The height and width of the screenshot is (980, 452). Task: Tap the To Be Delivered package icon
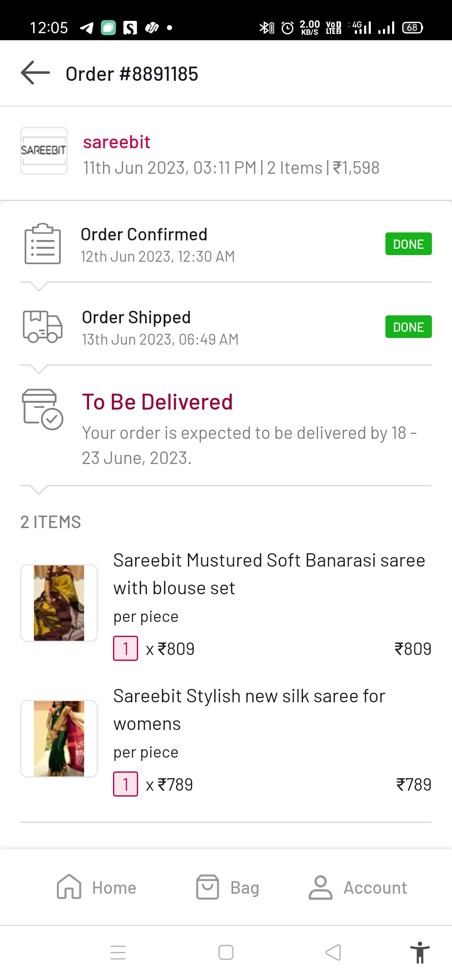coord(42,409)
